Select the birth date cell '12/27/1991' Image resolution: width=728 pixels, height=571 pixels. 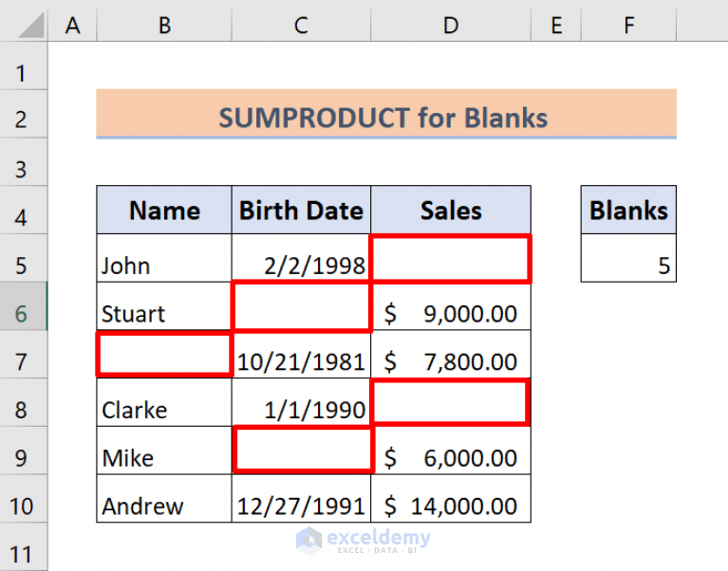pyautogui.click(x=301, y=499)
